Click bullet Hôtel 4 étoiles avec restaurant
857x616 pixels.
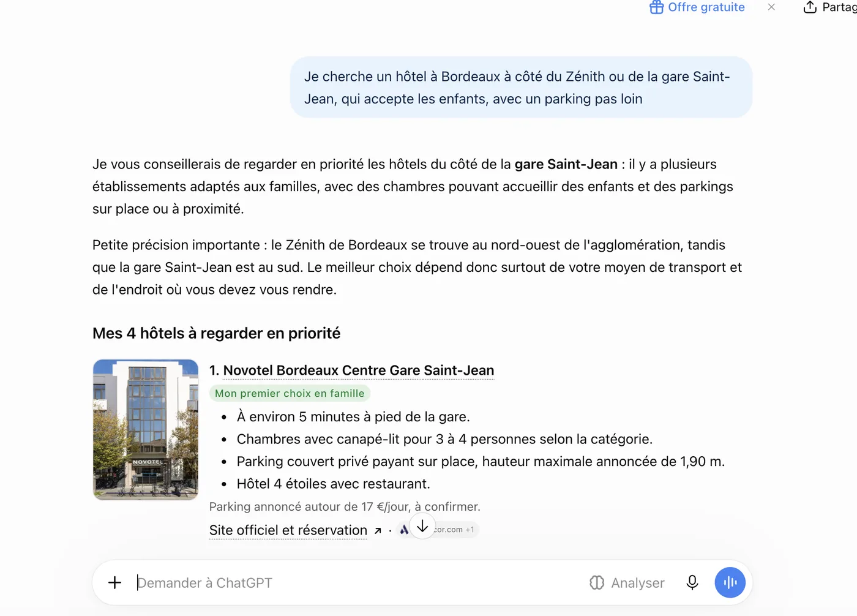[x=334, y=484]
